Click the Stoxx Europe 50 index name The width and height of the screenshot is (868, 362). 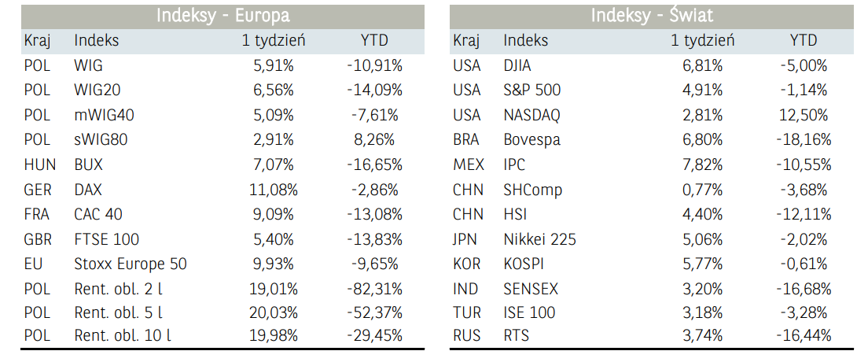pyautogui.click(x=131, y=264)
